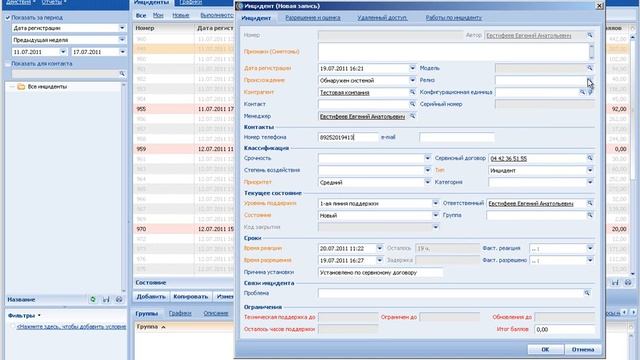
Task: Open Уровень поддержки dropdown
Action: tap(435, 203)
